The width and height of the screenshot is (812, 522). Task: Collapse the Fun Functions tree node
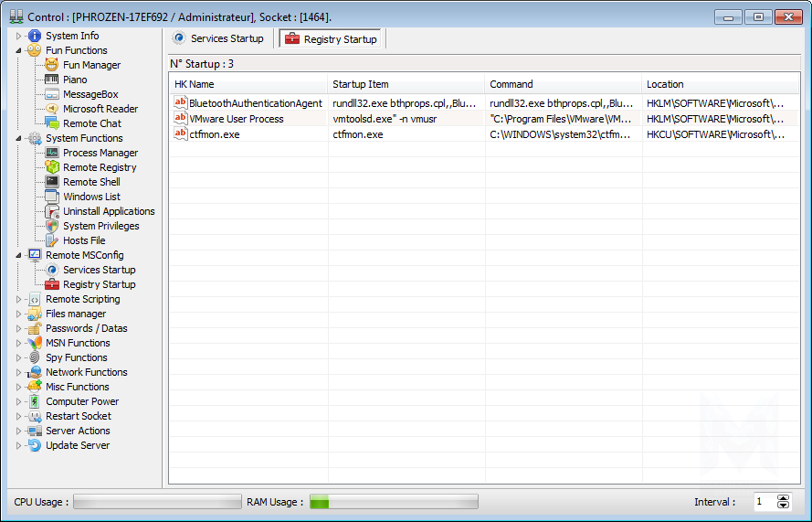[19, 50]
